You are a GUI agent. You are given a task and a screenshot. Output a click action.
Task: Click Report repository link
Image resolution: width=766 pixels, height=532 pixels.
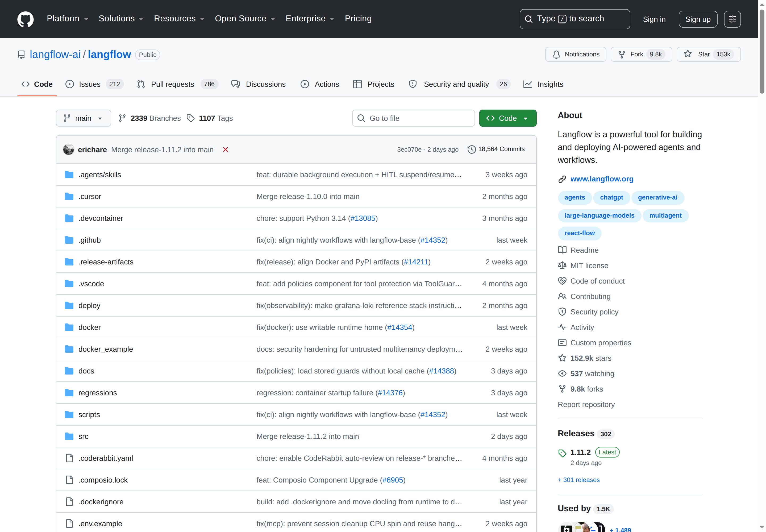tap(586, 404)
